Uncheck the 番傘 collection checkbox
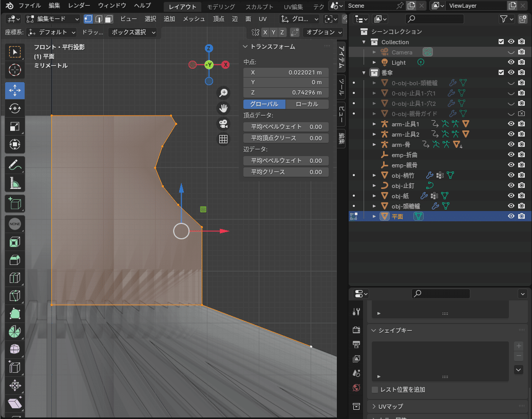Screen dimensions: 532x419 pyautogui.click(x=501, y=72)
